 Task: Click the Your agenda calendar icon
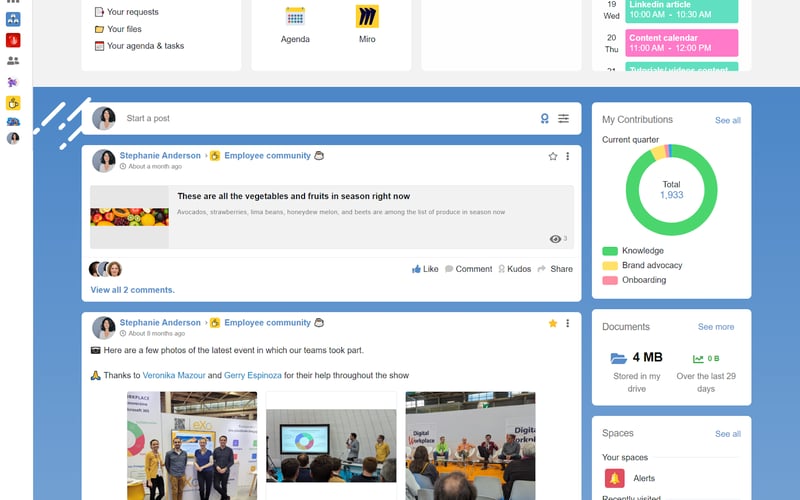coord(99,46)
